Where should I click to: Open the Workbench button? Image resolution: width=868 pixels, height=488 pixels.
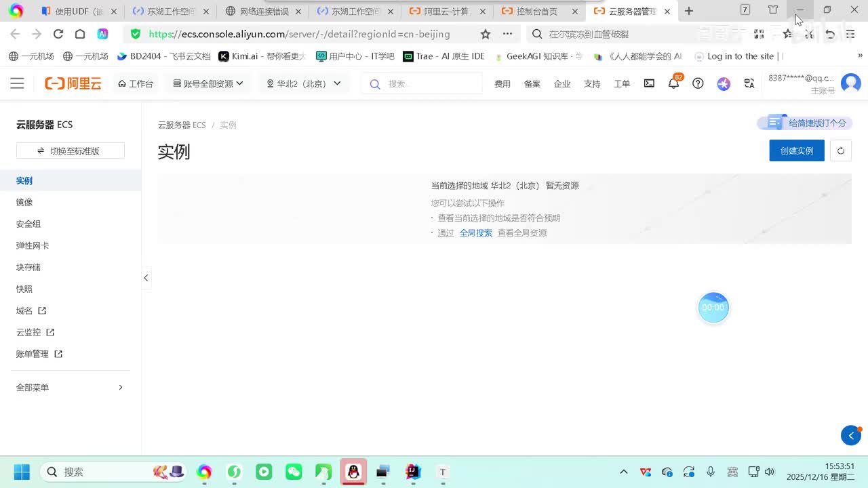136,83
